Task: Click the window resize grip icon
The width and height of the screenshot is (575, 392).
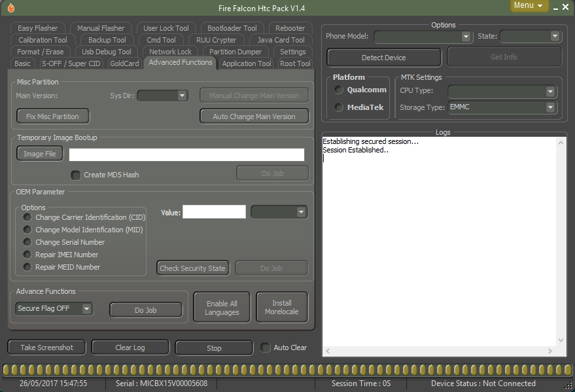Action: pyautogui.click(x=568, y=385)
